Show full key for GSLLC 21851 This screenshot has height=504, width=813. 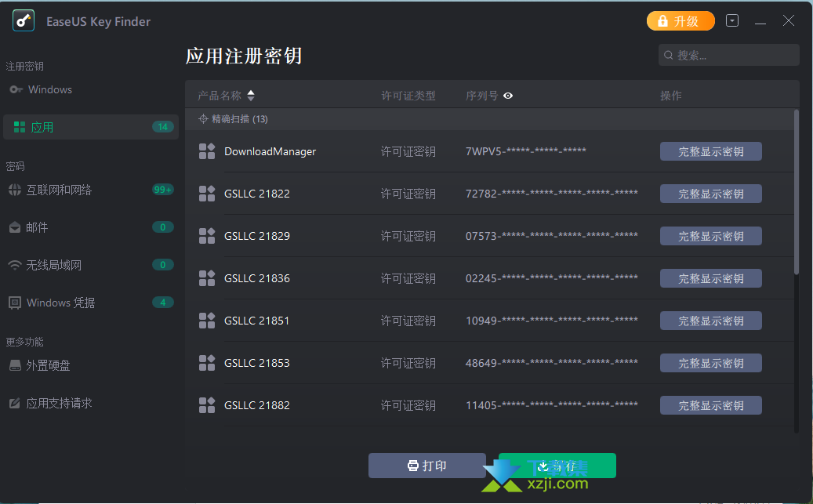click(711, 321)
